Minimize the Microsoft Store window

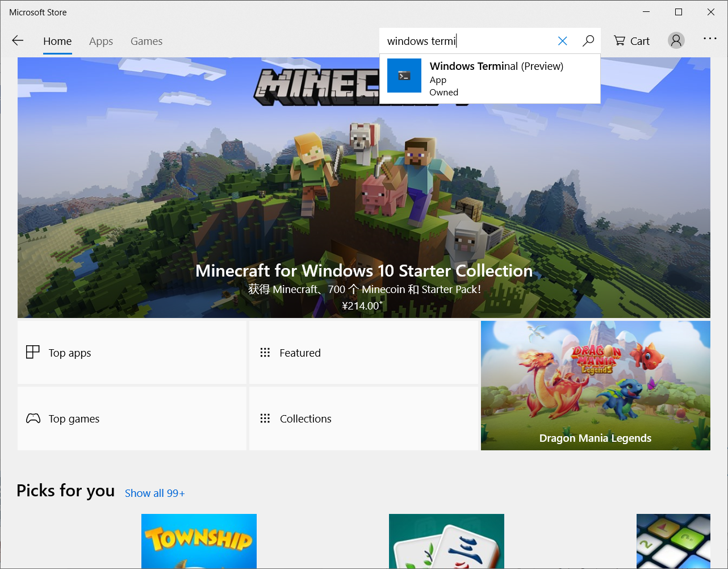[x=646, y=12]
